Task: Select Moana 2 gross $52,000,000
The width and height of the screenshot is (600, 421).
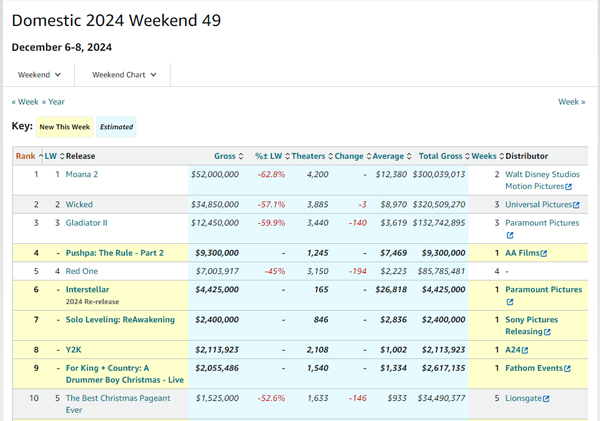Action: point(215,175)
